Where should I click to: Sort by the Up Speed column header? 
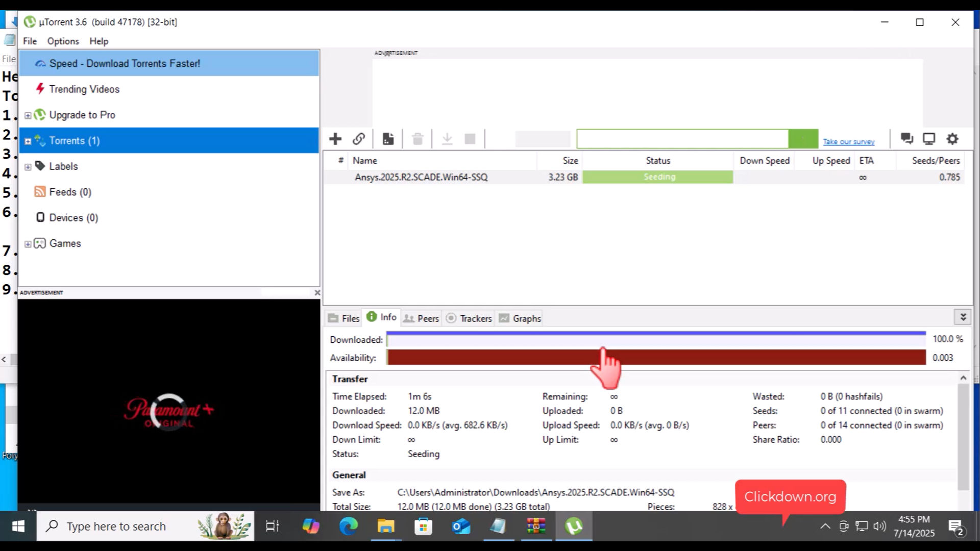tap(825, 161)
